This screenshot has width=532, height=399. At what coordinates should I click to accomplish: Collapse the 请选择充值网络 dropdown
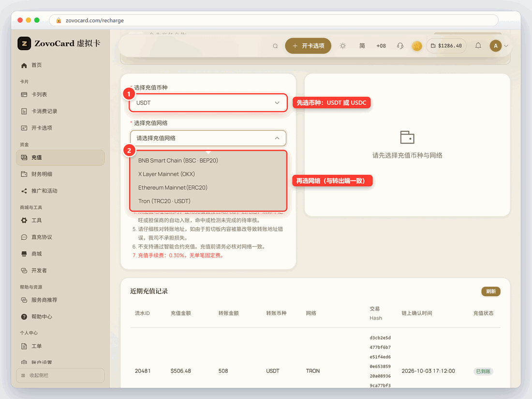click(208, 138)
